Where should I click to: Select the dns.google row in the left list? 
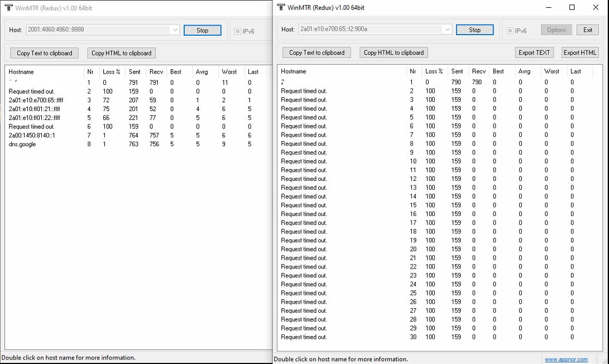click(22, 144)
